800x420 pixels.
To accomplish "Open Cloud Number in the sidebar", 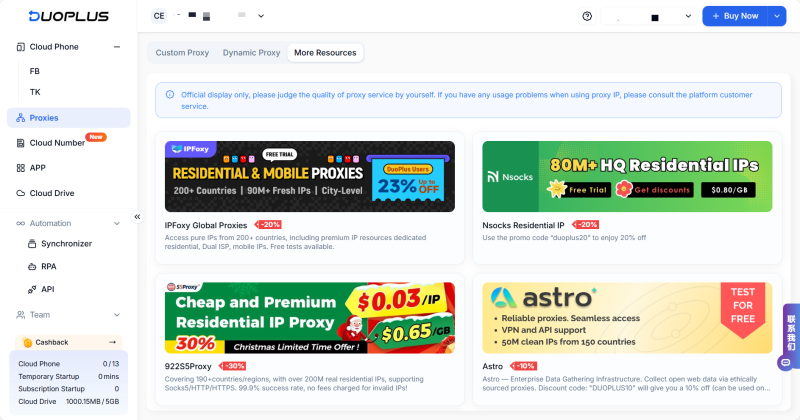I will tap(57, 142).
